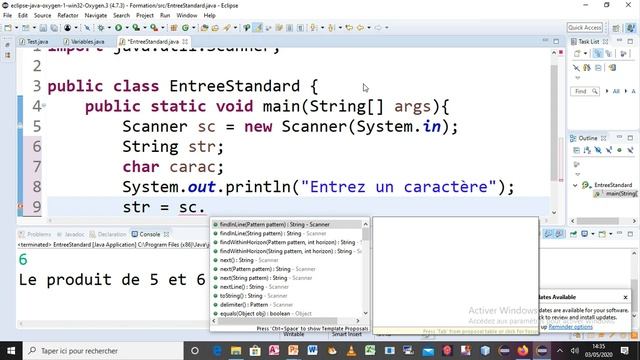Open the Problems view tab

pyautogui.click(x=35, y=234)
